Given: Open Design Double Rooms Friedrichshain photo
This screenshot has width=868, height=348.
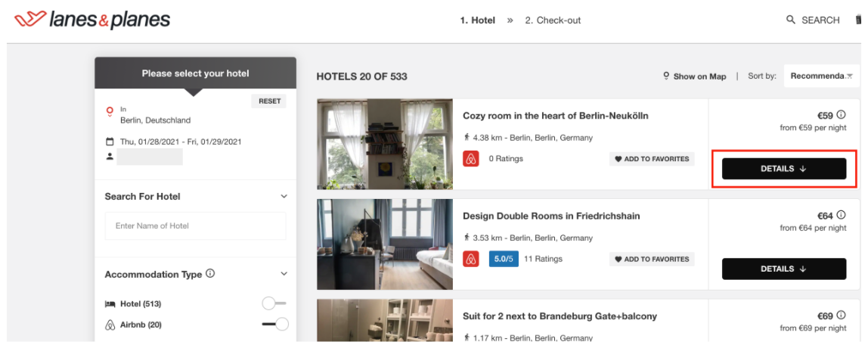Looking at the screenshot, I should 385,244.
